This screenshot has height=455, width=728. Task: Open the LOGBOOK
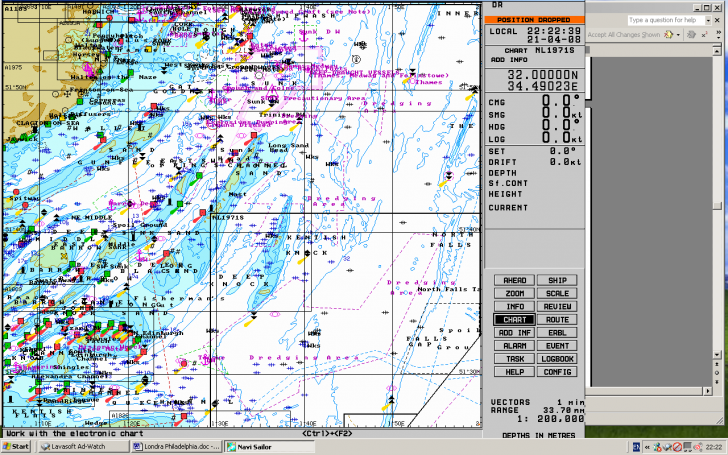(557, 358)
